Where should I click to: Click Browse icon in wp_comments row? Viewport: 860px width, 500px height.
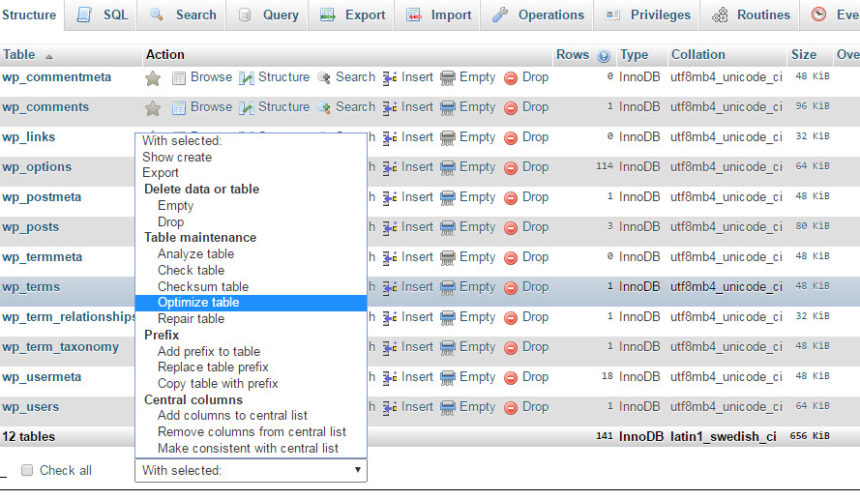click(x=179, y=108)
